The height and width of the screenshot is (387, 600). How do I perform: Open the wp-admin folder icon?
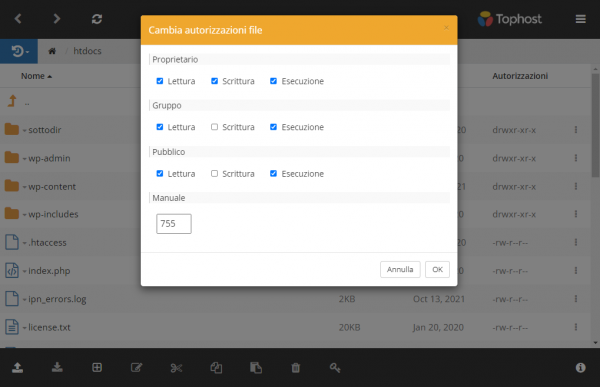point(12,157)
